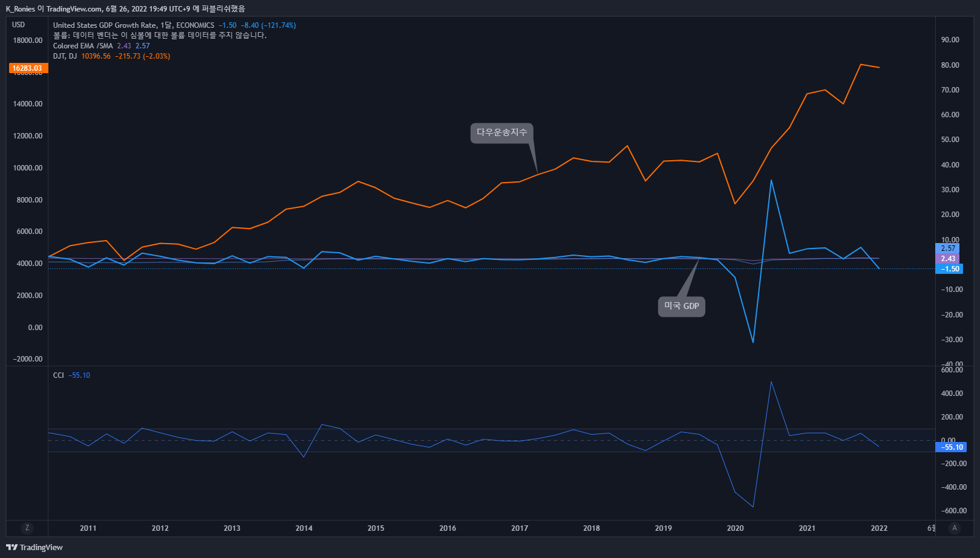
Task: Click the 다우운송지수 callout annotation
Action: pyautogui.click(x=502, y=132)
